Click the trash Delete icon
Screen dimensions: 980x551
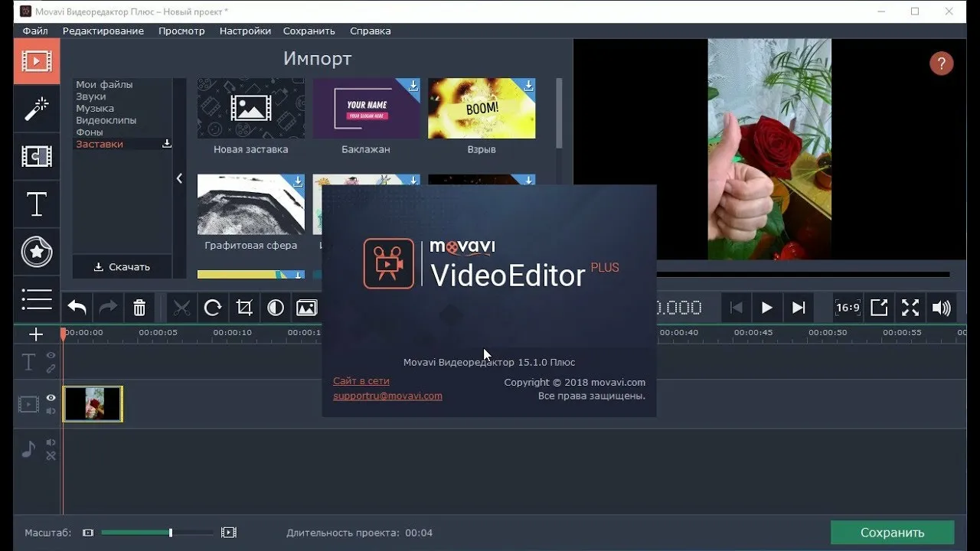point(139,308)
